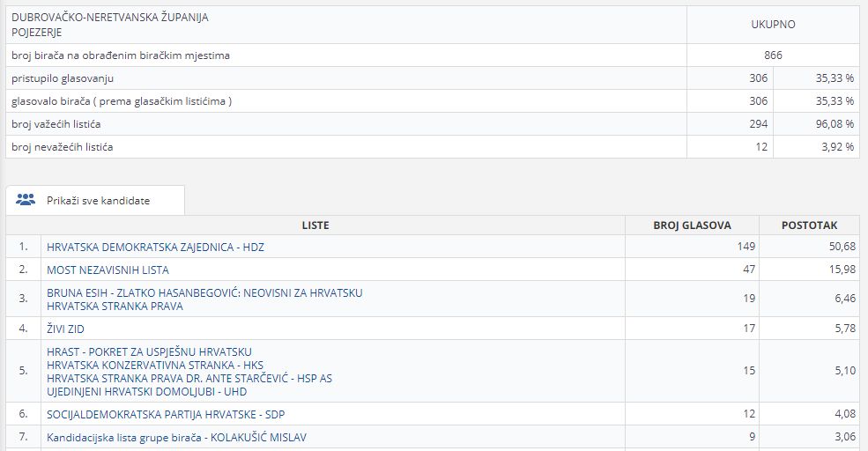Screen dimensions: 868x451
Task: Click the LISTE column header
Action: tap(315, 225)
